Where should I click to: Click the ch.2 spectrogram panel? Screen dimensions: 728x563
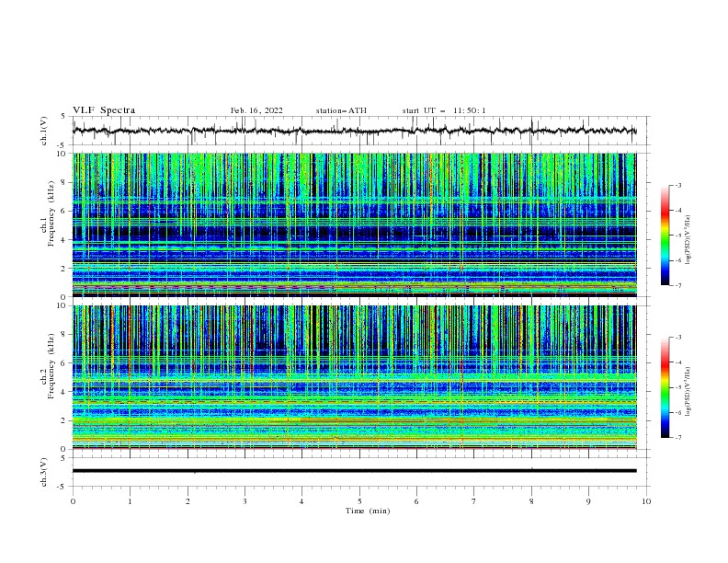click(355, 377)
